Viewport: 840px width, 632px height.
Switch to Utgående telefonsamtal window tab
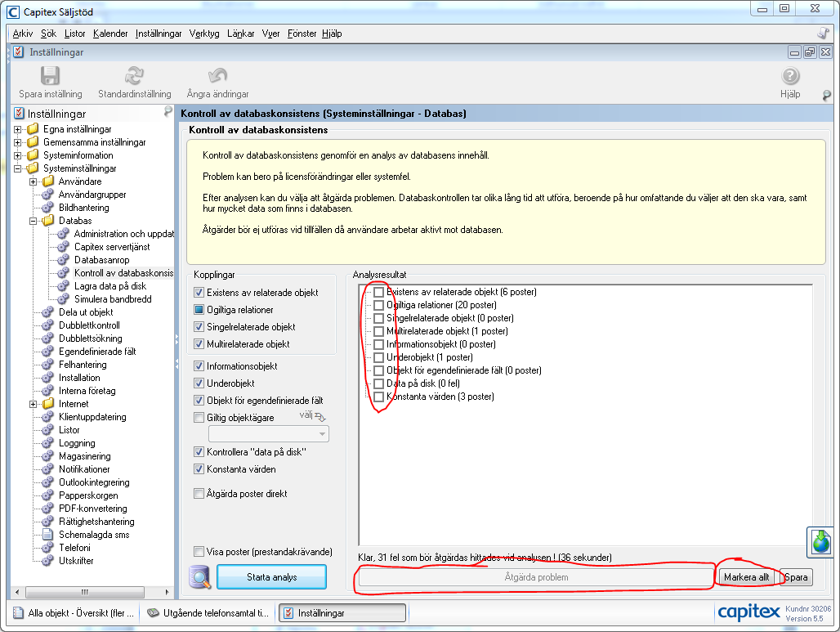[208, 612]
